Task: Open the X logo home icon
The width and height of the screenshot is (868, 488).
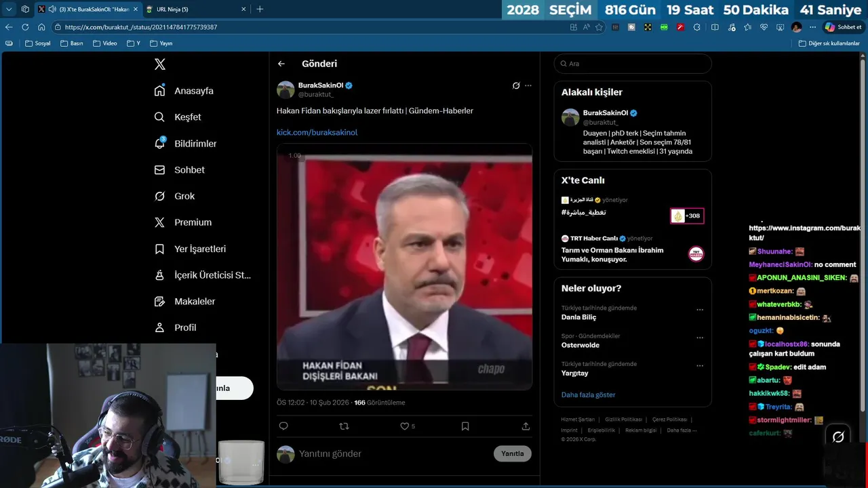Action: tap(160, 64)
